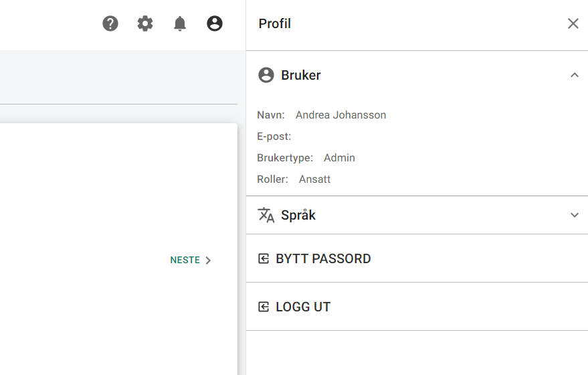Click the icon left of BYTT PASSORD

(264, 258)
